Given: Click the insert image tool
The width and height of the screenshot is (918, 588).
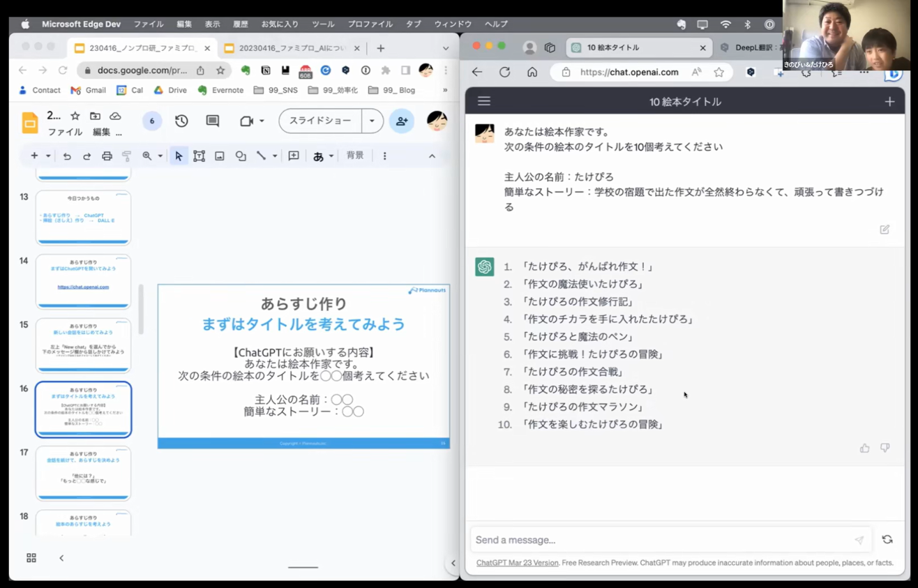Looking at the screenshot, I should (220, 156).
